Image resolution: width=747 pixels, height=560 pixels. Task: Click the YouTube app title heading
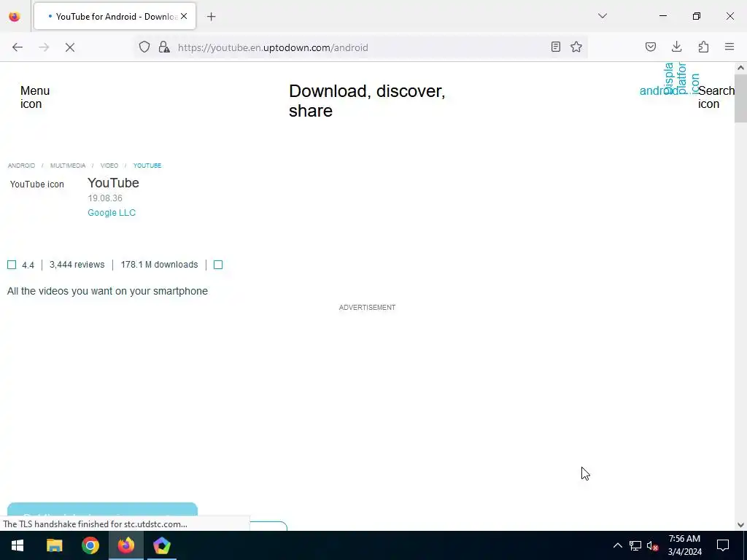pos(113,183)
